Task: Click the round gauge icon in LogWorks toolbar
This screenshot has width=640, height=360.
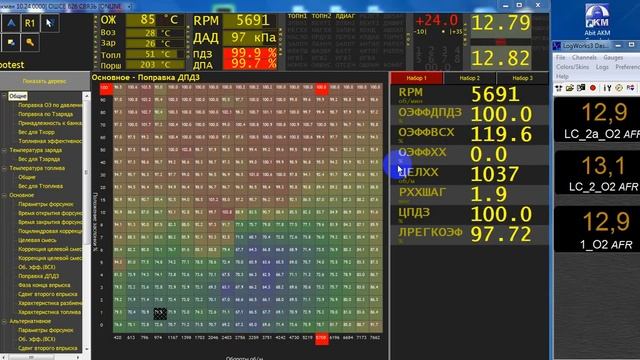Action: [x=619, y=88]
